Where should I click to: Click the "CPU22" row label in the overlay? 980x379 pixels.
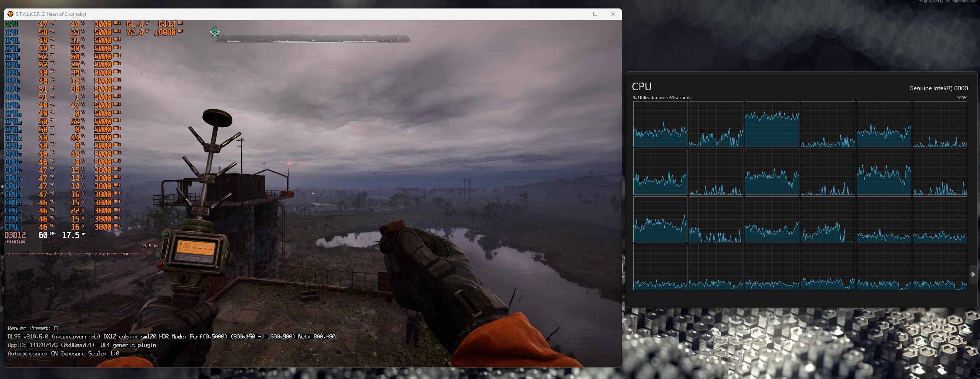14,211
